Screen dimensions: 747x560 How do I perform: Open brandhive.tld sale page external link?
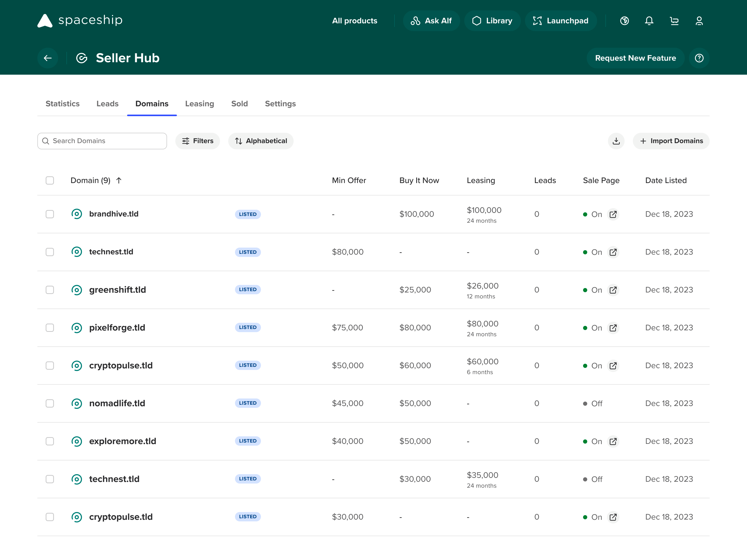[x=613, y=214]
